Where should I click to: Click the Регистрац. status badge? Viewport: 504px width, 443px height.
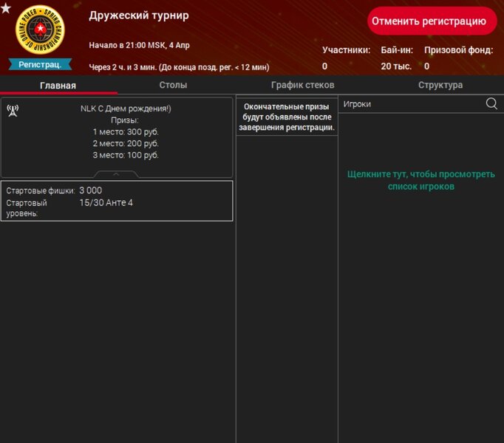pyautogui.click(x=40, y=65)
